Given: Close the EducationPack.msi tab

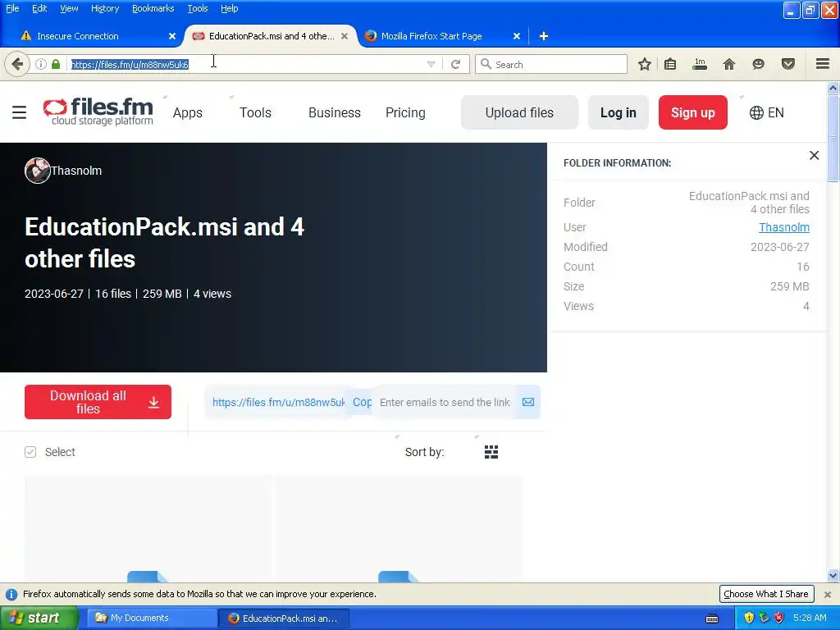Looking at the screenshot, I should pos(345,36).
